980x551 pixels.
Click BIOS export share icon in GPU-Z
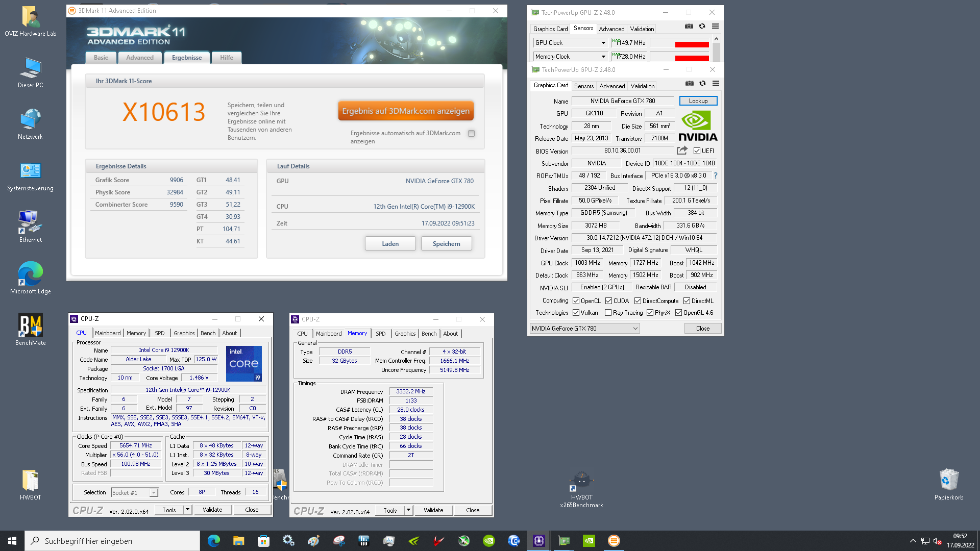pyautogui.click(x=682, y=151)
